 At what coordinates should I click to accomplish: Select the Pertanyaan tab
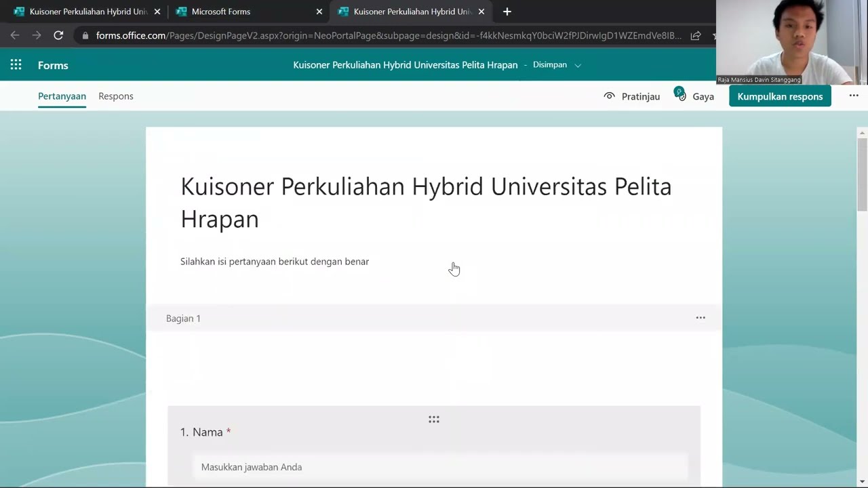coord(62,96)
